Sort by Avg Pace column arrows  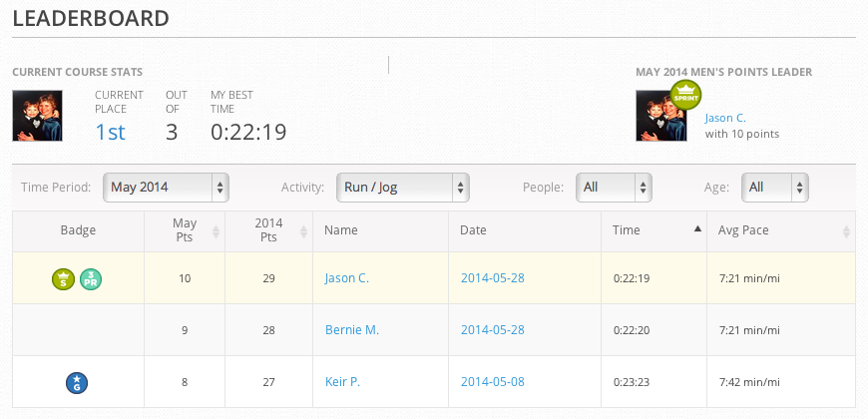(846, 230)
